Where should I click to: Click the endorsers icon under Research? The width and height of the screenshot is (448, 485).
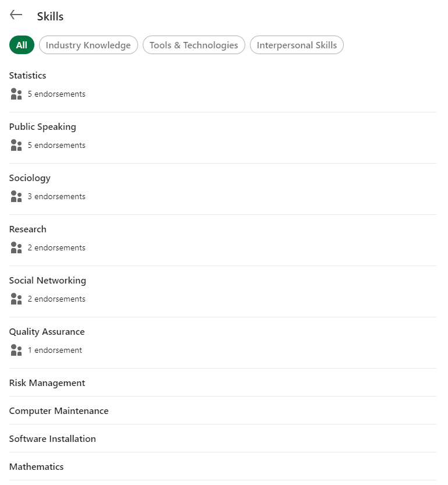pos(16,248)
